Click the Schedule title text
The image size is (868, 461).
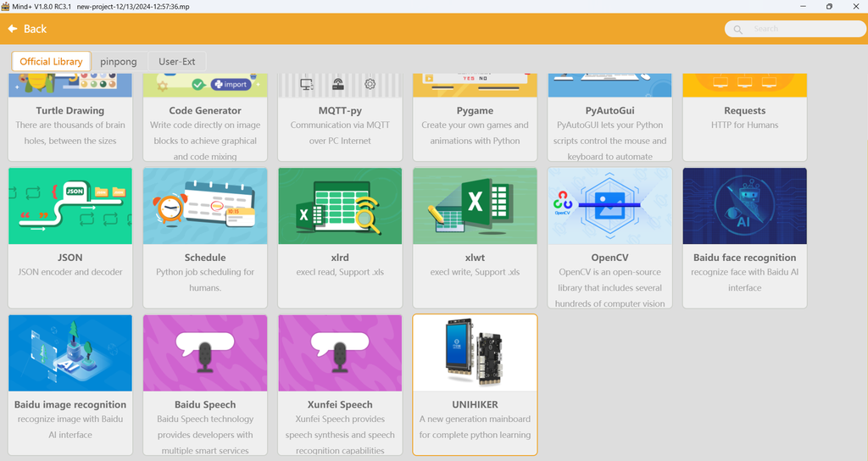(205, 258)
